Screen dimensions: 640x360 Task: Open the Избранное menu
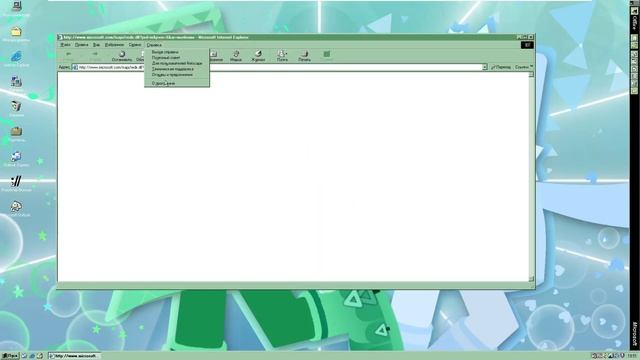(x=114, y=44)
